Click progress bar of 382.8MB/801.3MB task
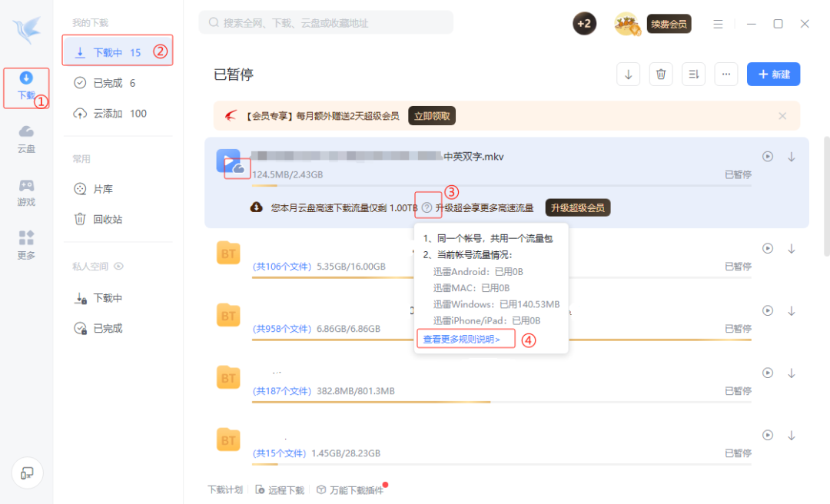This screenshot has width=830, height=504. tap(502, 402)
